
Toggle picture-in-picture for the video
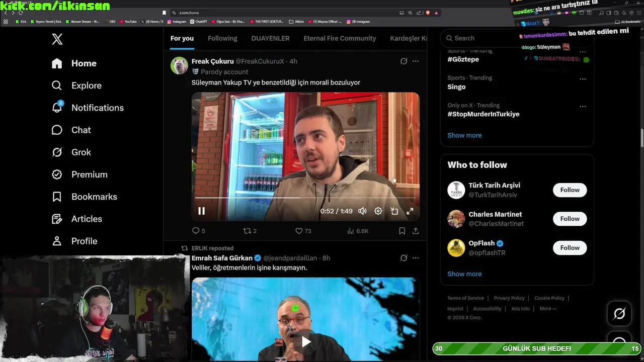[394, 211]
